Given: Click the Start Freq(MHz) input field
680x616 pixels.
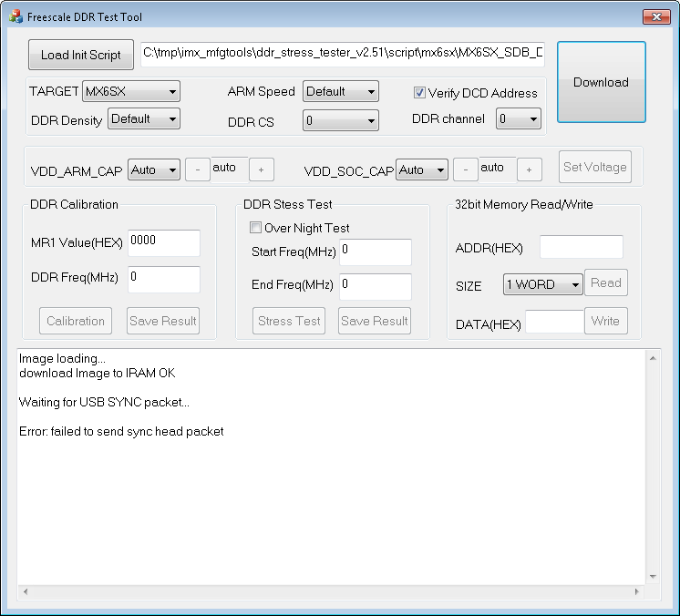Looking at the screenshot, I should (x=376, y=252).
